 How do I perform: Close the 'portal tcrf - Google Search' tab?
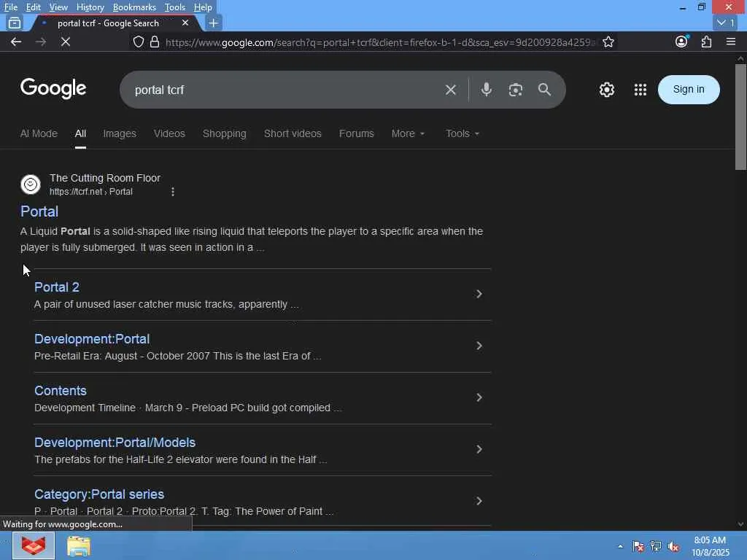click(185, 23)
